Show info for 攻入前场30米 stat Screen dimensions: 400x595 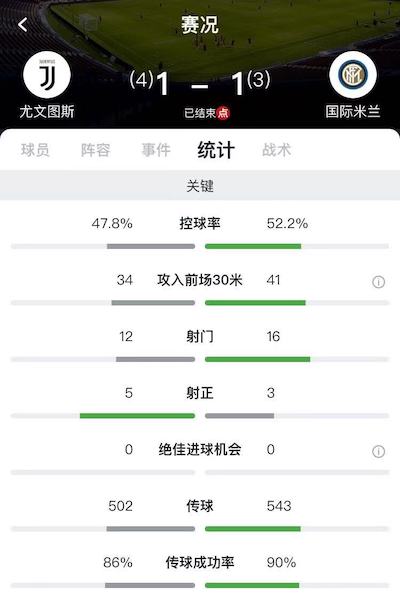tap(378, 282)
